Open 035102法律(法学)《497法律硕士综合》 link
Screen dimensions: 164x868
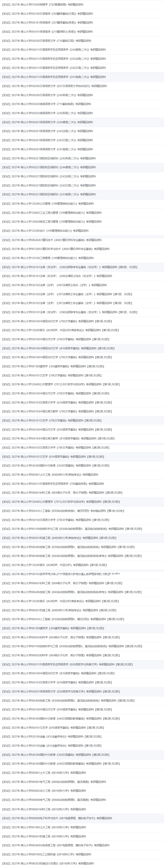tap(55, 285)
